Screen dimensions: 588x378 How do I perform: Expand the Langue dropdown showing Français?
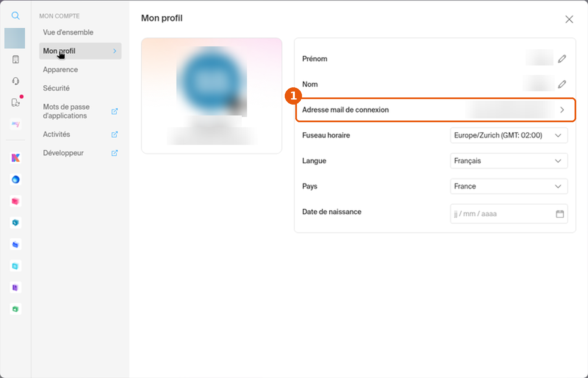tap(509, 161)
